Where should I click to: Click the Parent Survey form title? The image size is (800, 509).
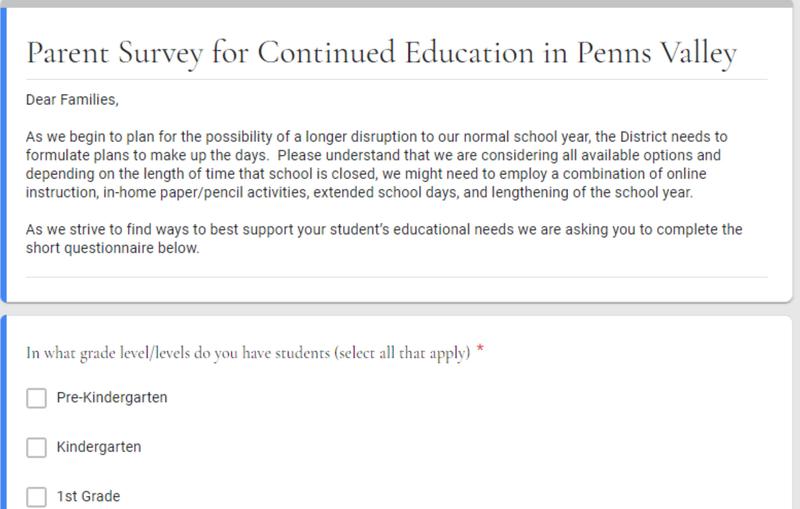[380, 53]
